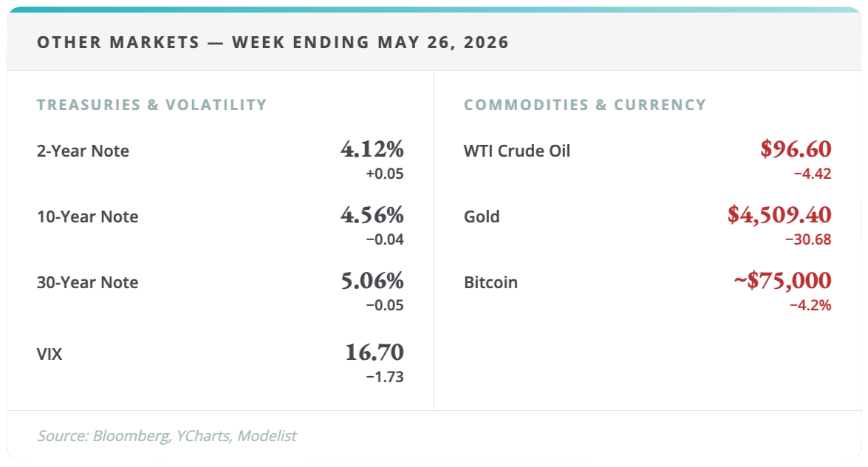
Task: Click the 30-Year Note label
Action: click(x=87, y=282)
